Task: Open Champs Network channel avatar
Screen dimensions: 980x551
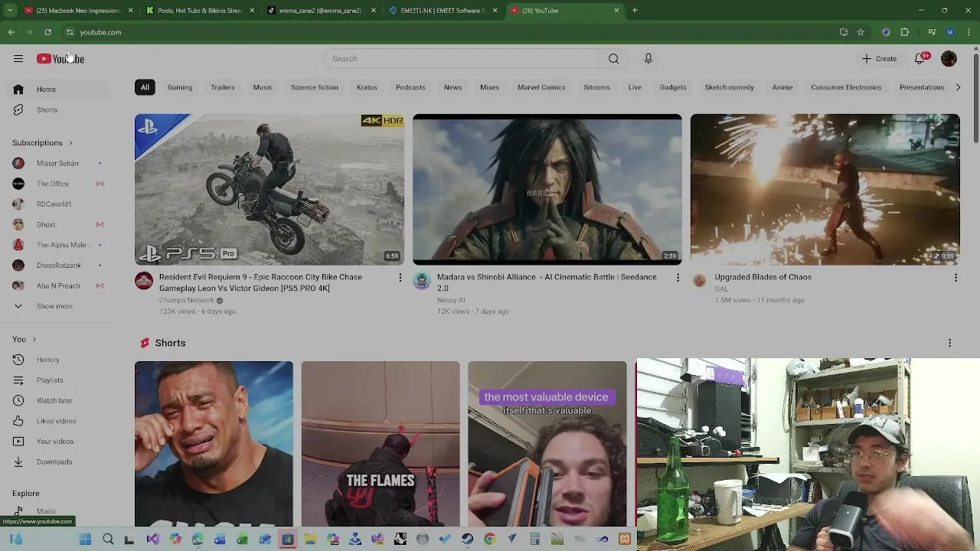Action: pyautogui.click(x=144, y=281)
